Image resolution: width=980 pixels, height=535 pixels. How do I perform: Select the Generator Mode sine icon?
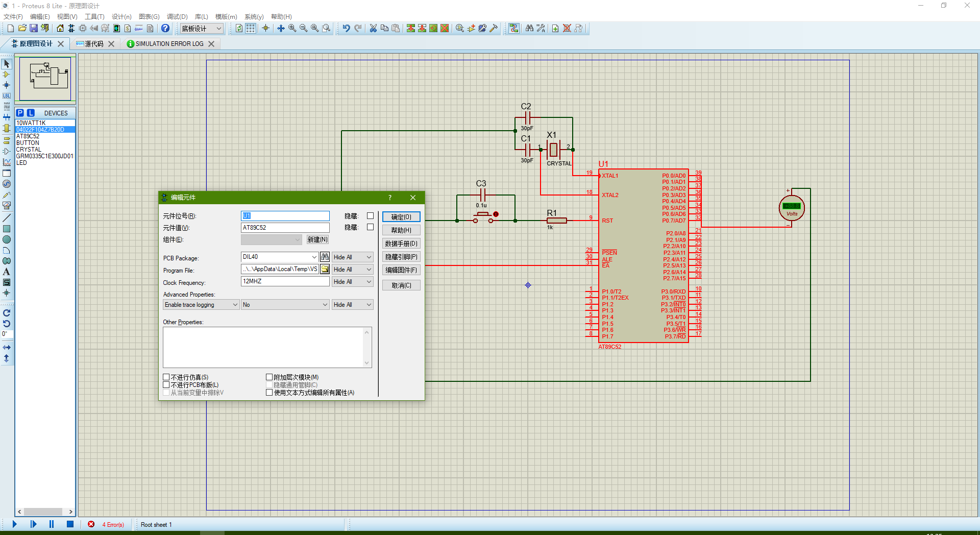point(7,184)
